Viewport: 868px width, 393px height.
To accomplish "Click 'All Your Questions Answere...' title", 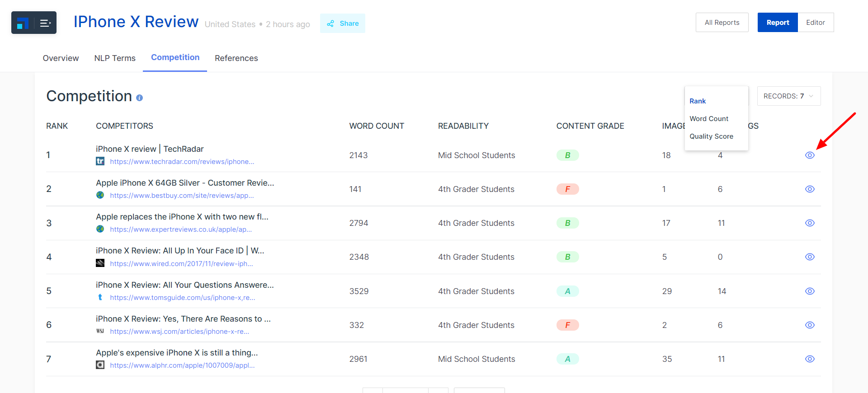I will (185, 285).
